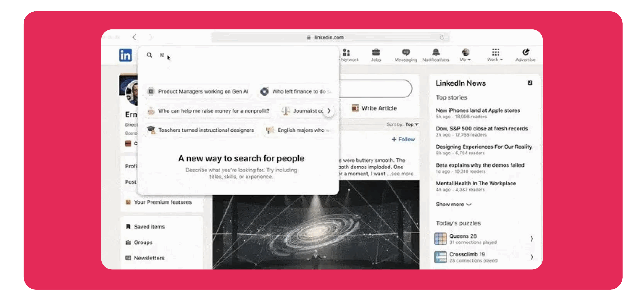Click the start a post input field
Viewport: 644px width, 300px height.
tap(376, 89)
